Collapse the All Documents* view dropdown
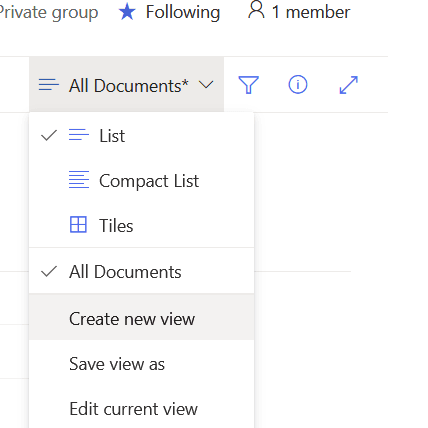This screenshot has height=428, width=428. (x=126, y=84)
